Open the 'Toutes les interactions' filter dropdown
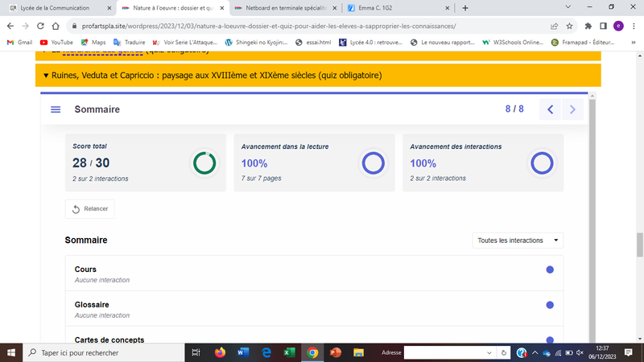This screenshot has width=644, height=362. click(518, 240)
